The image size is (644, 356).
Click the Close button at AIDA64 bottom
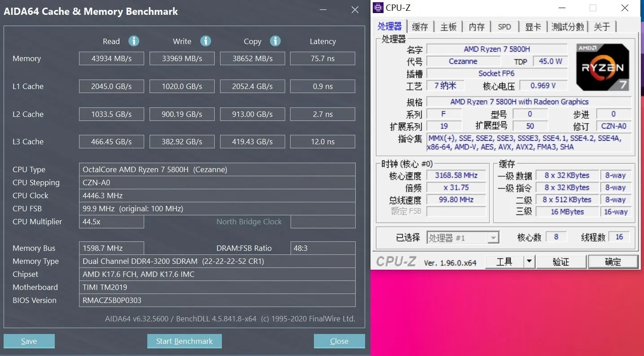(340, 341)
